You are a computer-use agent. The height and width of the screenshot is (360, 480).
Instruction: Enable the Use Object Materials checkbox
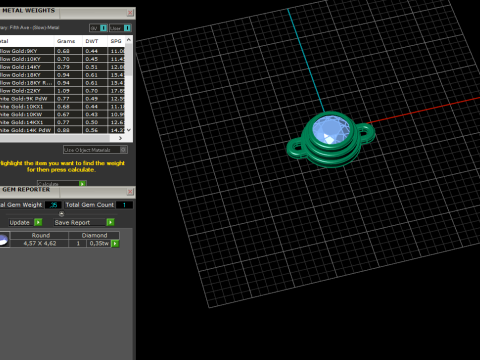pyautogui.click(x=123, y=150)
